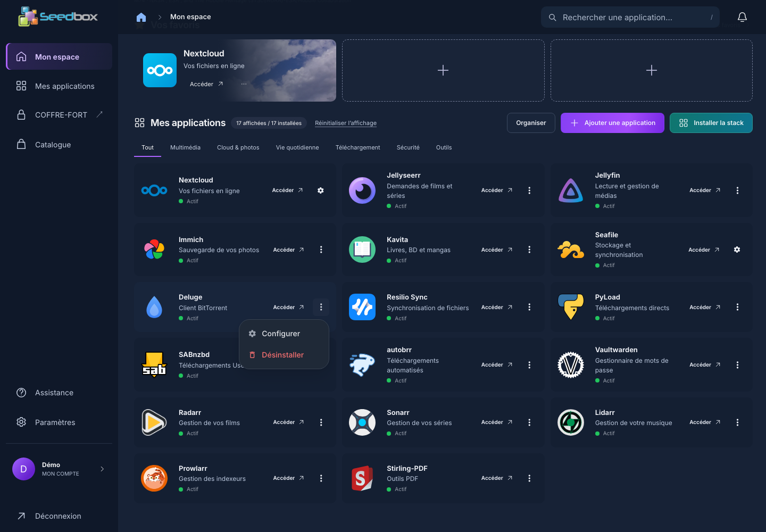
Task: Open Kavita three-dot menu
Action: [x=529, y=250]
